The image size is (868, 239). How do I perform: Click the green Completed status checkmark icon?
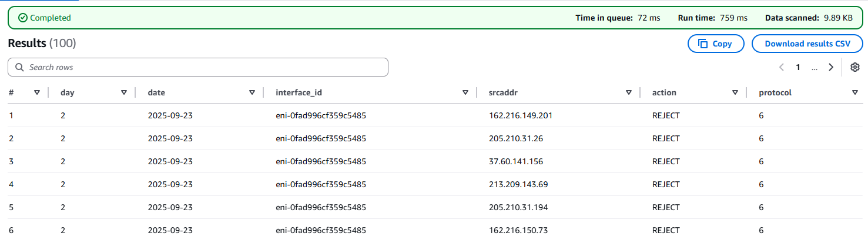pos(23,18)
